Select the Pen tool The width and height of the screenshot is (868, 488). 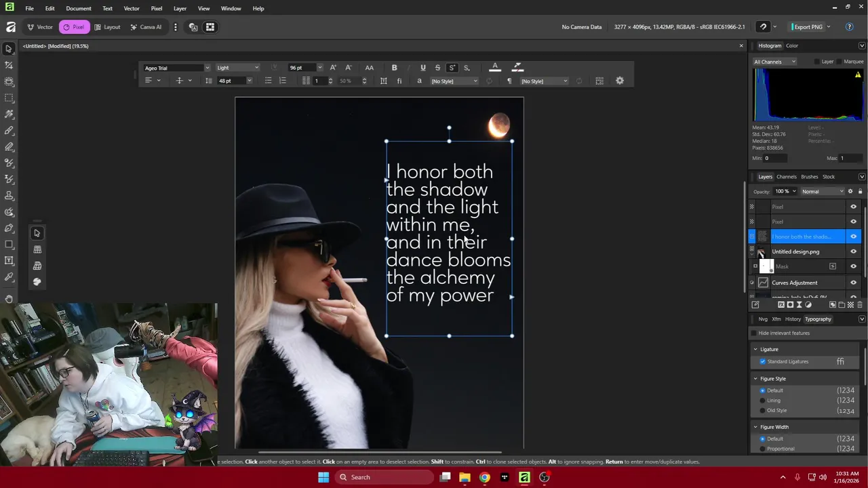point(9,228)
